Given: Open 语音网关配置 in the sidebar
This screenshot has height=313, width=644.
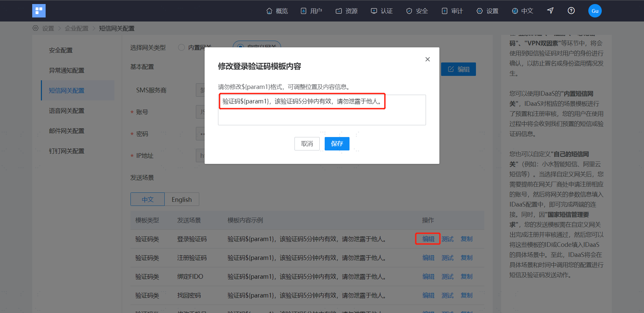Looking at the screenshot, I should coord(67,111).
